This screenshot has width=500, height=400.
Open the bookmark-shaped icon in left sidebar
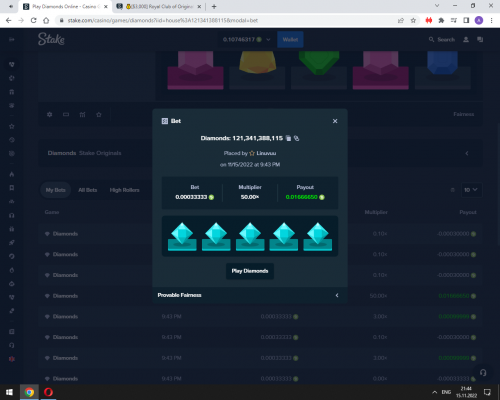pos(12,188)
